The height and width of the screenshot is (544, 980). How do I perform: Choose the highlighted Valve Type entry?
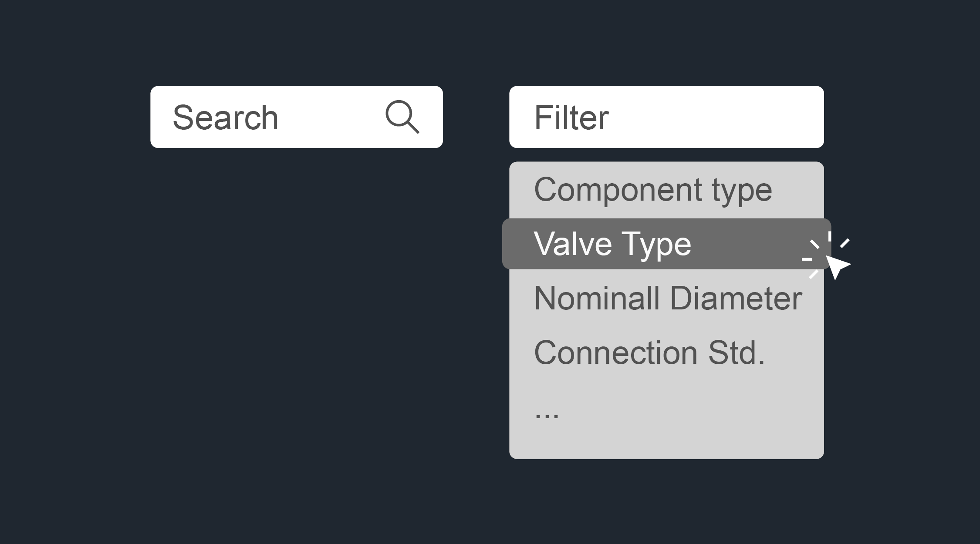tap(612, 244)
